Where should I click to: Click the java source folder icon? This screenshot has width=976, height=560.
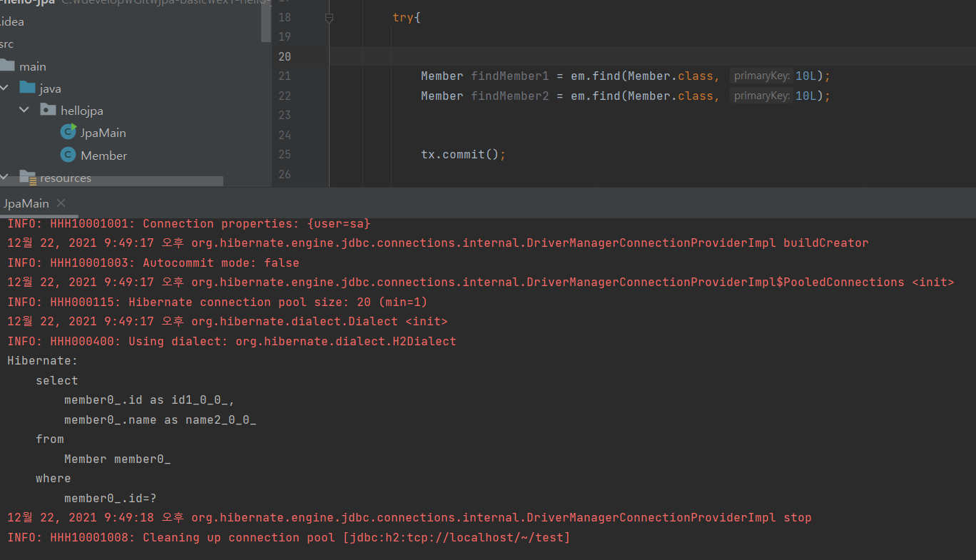coord(28,88)
